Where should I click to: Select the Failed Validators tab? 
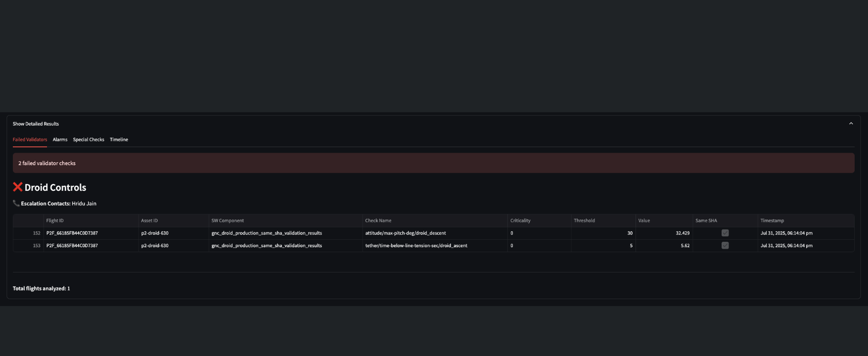30,139
